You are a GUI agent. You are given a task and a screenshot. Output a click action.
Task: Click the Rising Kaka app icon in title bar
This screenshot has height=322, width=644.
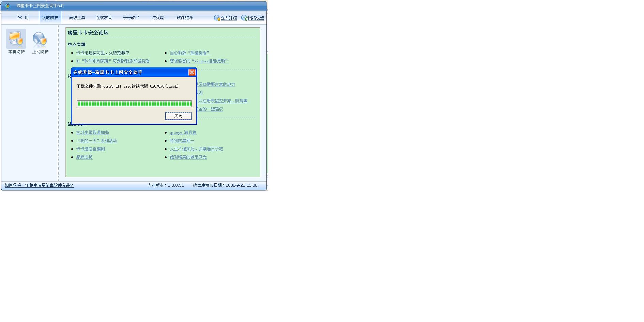(7, 6)
